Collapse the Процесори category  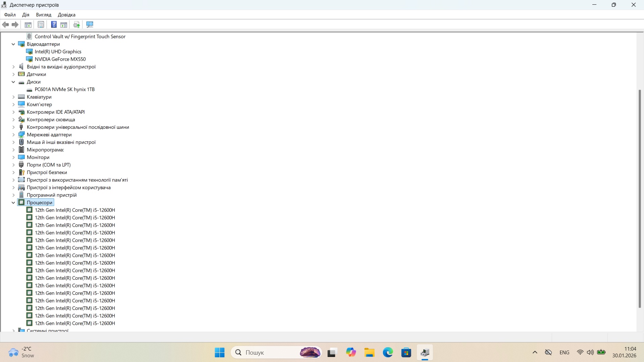(x=13, y=203)
